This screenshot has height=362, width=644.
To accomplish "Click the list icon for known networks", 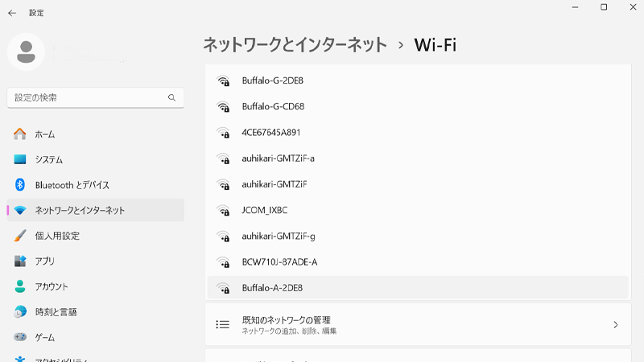I will [223, 325].
